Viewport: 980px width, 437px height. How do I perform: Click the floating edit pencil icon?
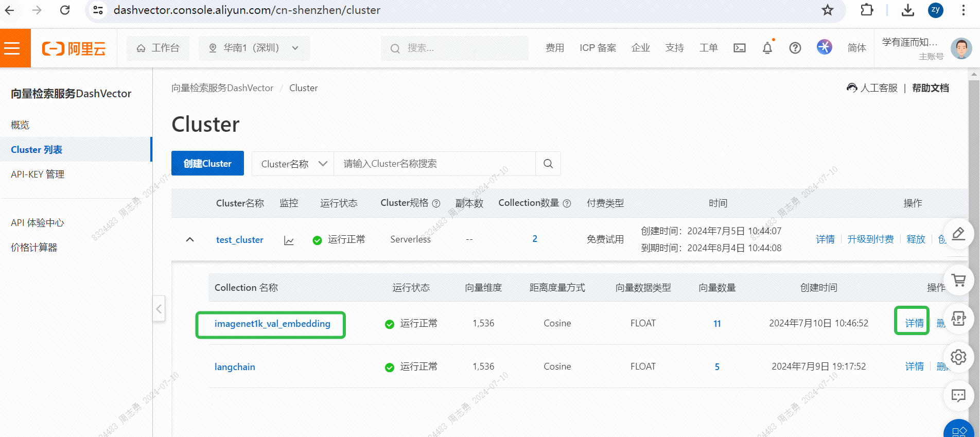(x=958, y=234)
